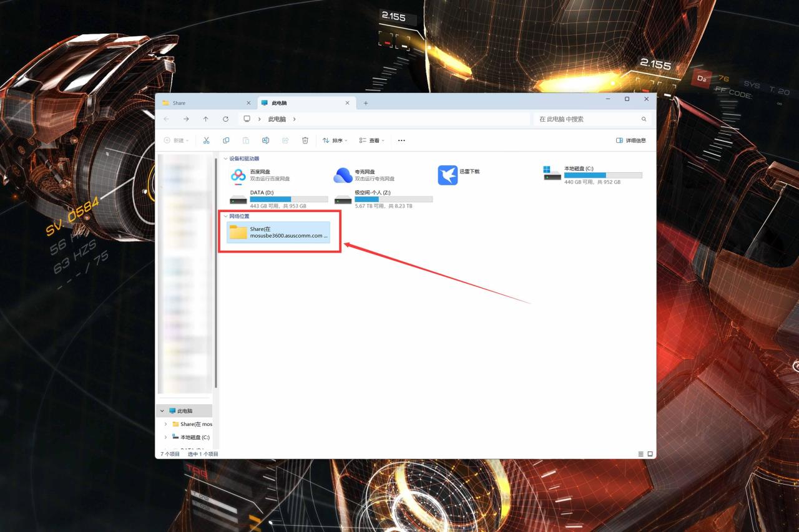
Task: Collapse the 设备和驱动器 group
Action: (x=226, y=159)
